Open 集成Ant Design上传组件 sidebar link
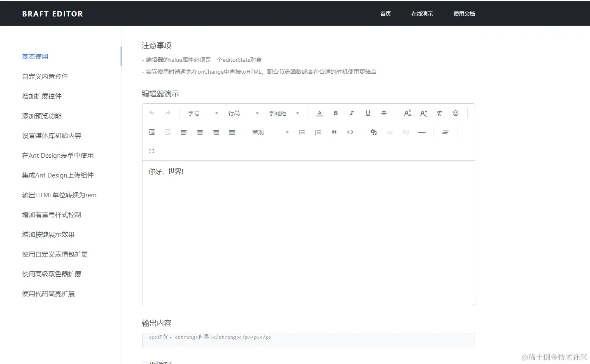Image resolution: width=590 pixels, height=364 pixels. pyautogui.click(x=58, y=175)
